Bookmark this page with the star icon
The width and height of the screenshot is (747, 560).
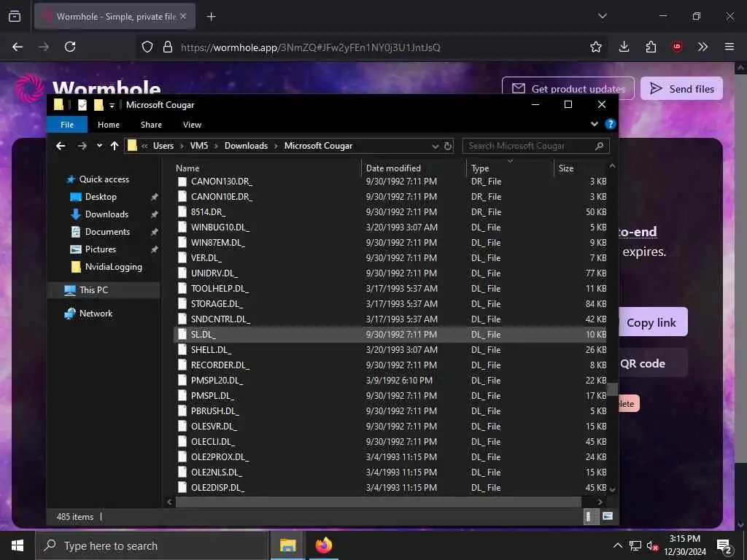click(x=595, y=47)
